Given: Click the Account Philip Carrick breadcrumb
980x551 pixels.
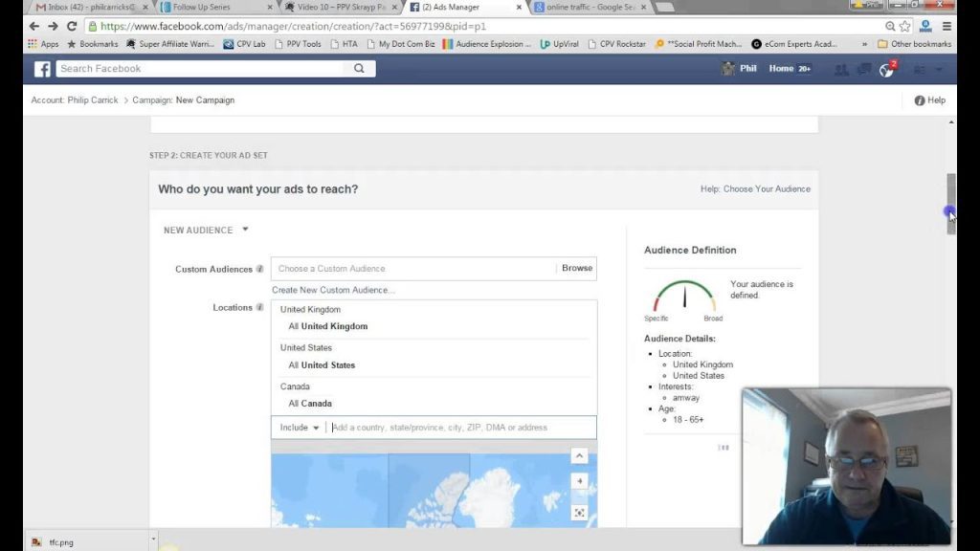Looking at the screenshot, I should point(75,99).
